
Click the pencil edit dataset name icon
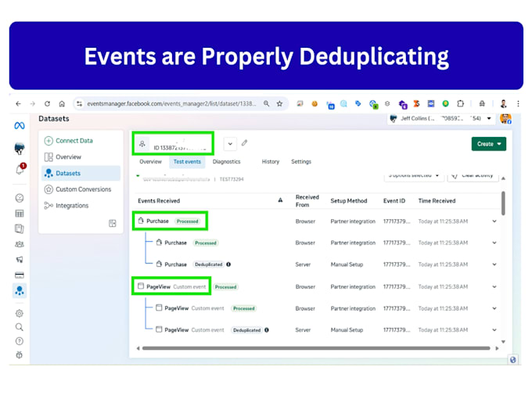point(244,143)
